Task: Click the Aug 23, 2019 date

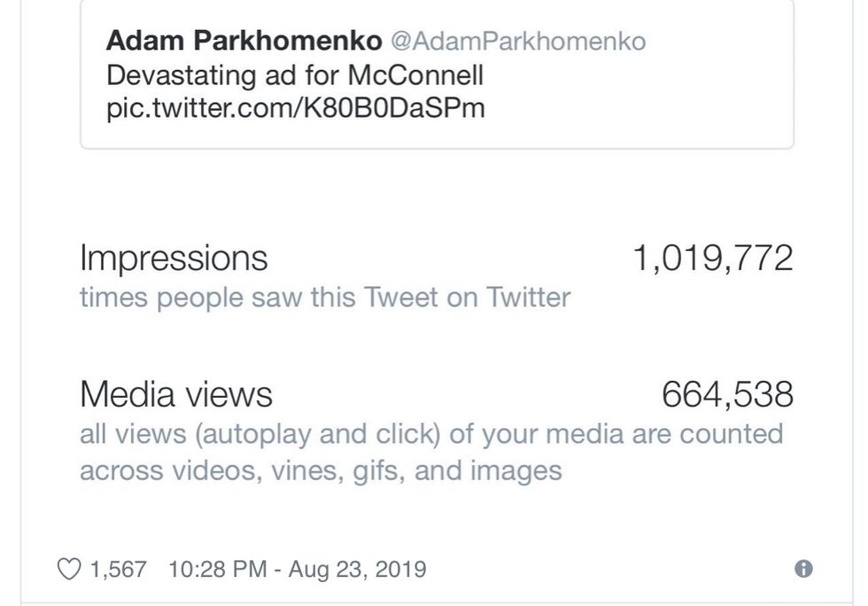Action: click(x=357, y=569)
